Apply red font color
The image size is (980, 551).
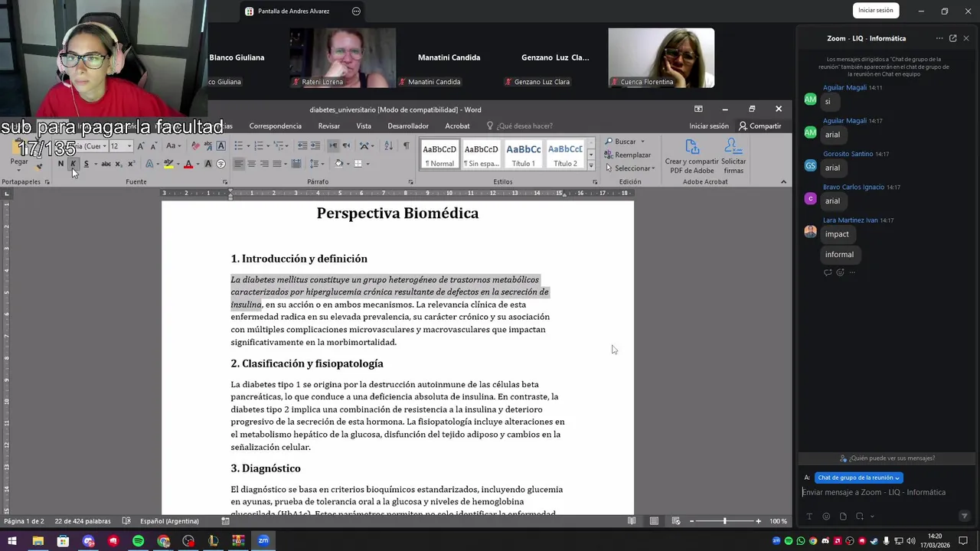point(188,164)
